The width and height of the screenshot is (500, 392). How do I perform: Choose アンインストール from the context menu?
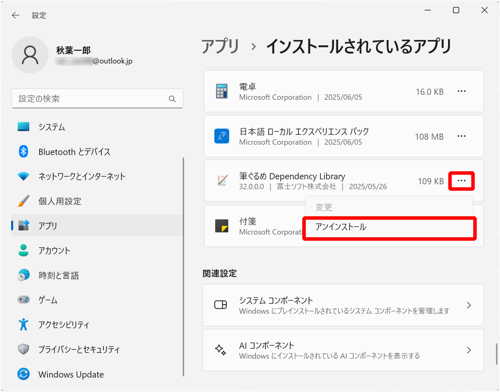tap(389, 227)
